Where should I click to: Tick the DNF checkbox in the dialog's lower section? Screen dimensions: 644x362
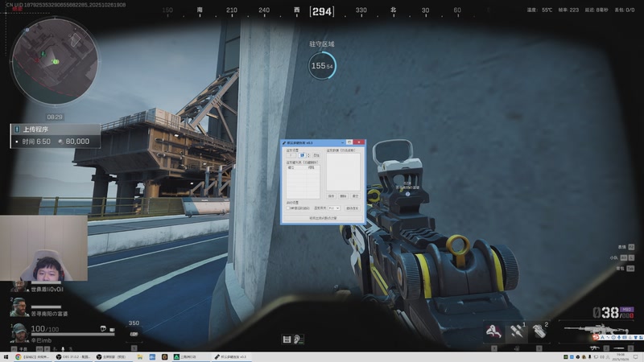(x=288, y=208)
